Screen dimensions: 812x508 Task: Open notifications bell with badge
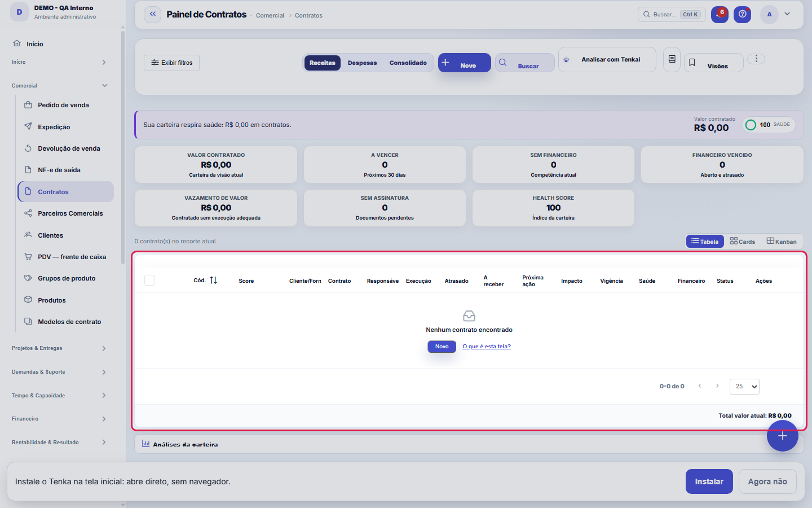click(720, 15)
